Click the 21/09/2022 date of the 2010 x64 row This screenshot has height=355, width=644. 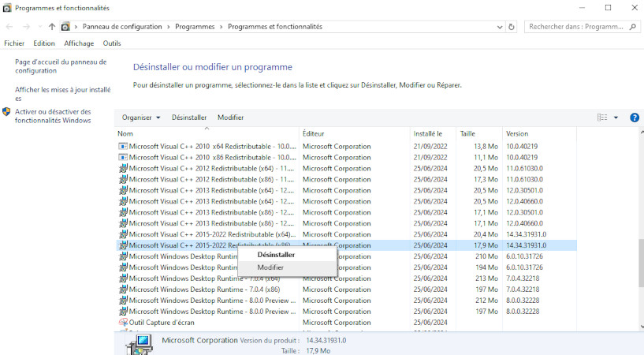(430, 146)
